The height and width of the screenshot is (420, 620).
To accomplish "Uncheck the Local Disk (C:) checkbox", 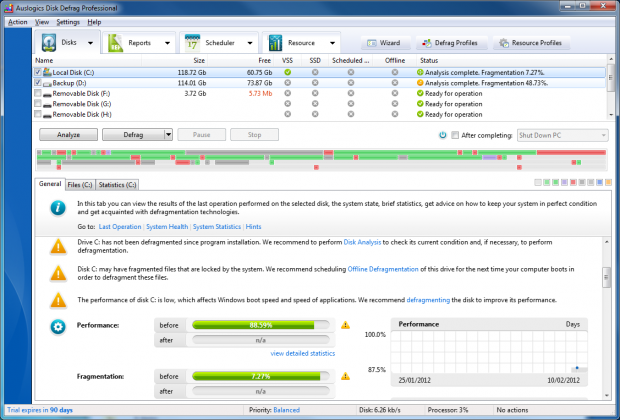I will [x=38, y=72].
